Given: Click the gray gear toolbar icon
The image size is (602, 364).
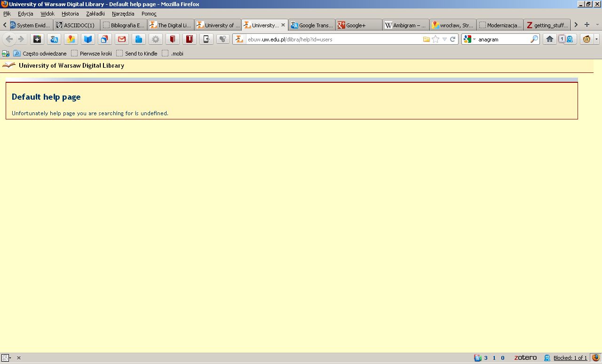Looking at the screenshot, I should (156, 39).
